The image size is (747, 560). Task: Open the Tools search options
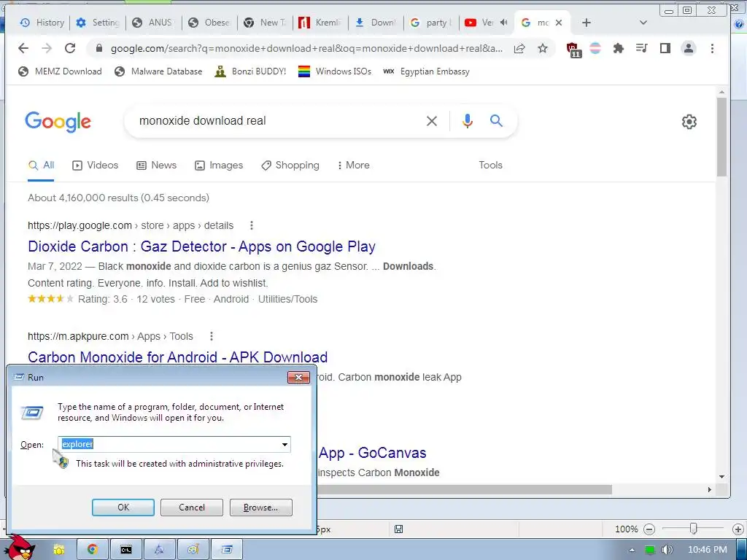coord(491,165)
